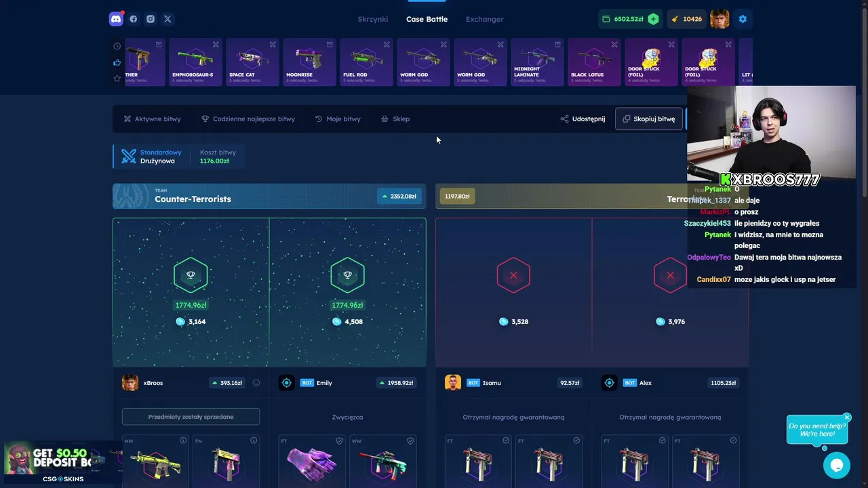The width and height of the screenshot is (868, 488).
Task: Open xBroos player avatar
Action: point(130,383)
